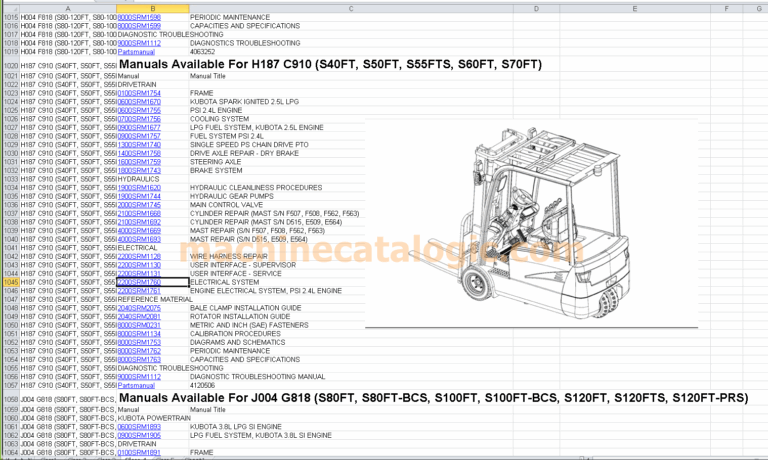Select row 1020 header
Viewport: 768px width, 460px height.
11,66
